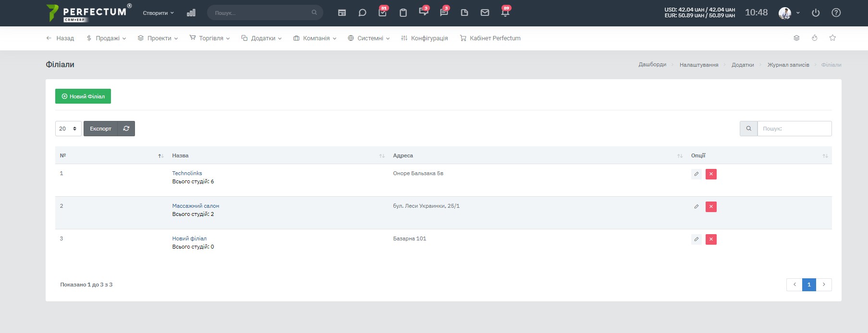Viewport: 868px width, 333px height.
Task: Delete the Массажний салон branch
Action: point(711,207)
